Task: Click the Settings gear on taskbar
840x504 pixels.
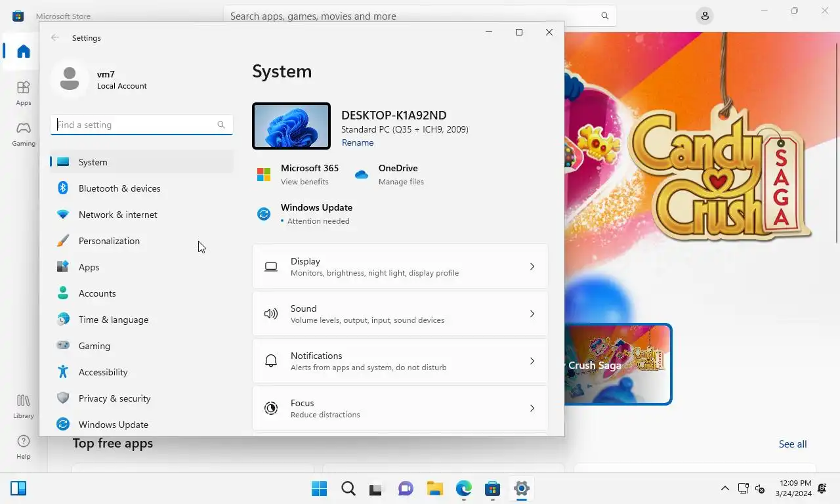Action: point(522,488)
